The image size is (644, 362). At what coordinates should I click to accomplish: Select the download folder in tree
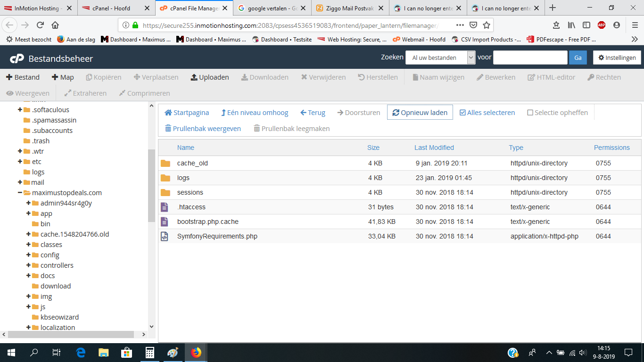56,286
